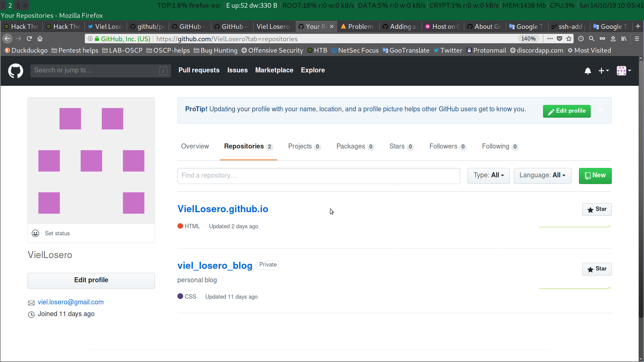Open the user avatar menu in header
The height and width of the screenshot is (362, 644).
pyautogui.click(x=624, y=71)
